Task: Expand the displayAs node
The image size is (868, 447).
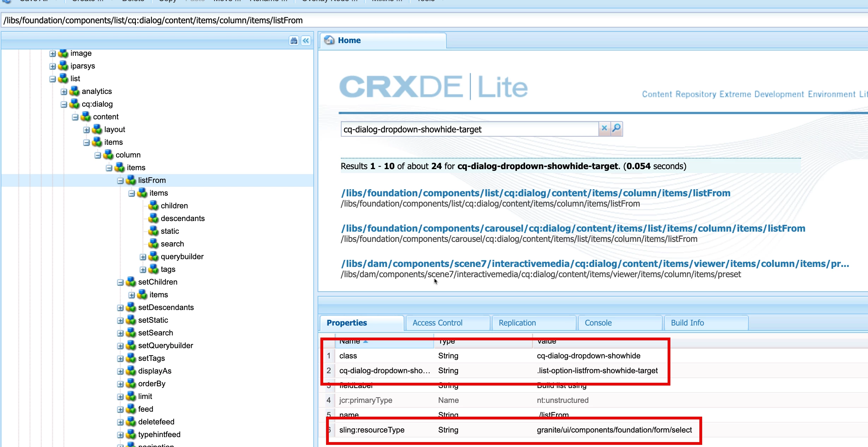Action: click(120, 371)
